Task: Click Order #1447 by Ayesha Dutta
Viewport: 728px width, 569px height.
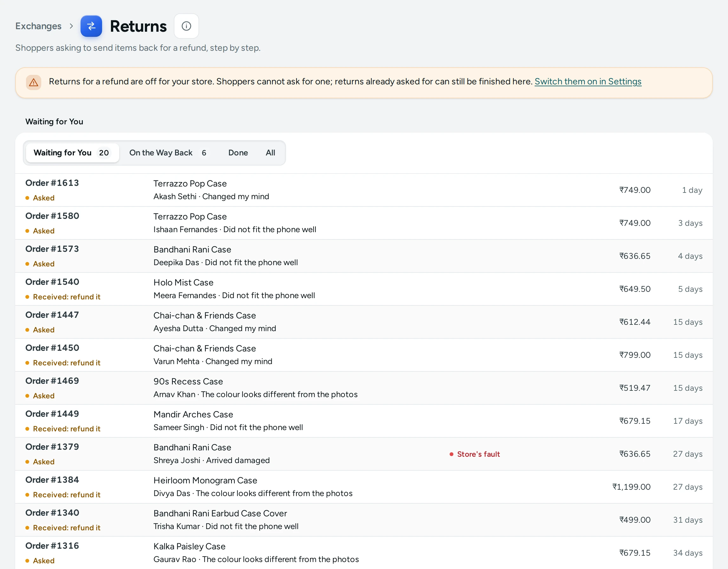Action: coord(364,322)
